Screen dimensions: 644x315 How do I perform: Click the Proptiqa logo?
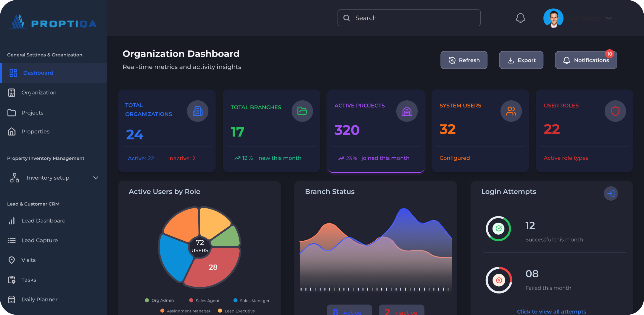click(x=54, y=22)
